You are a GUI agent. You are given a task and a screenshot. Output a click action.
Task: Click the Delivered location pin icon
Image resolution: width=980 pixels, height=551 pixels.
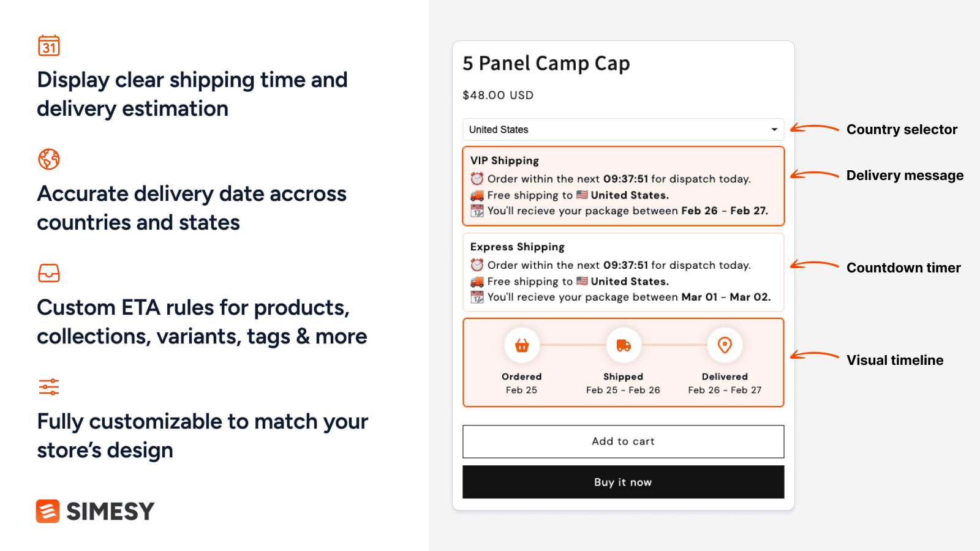725,345
